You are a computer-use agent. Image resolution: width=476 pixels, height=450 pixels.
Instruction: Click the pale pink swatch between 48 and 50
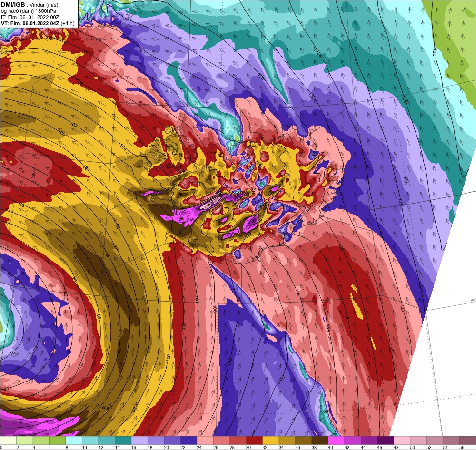pos(402,440)
